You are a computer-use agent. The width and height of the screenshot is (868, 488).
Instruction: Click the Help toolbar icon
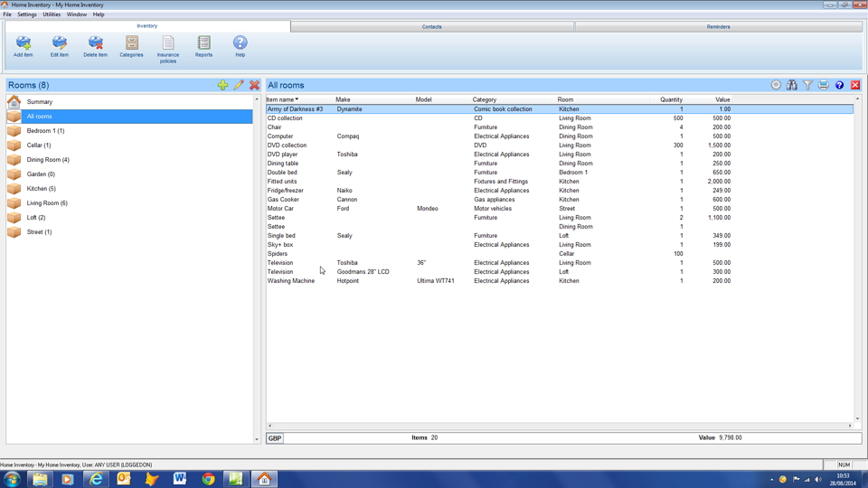(240, 46)
